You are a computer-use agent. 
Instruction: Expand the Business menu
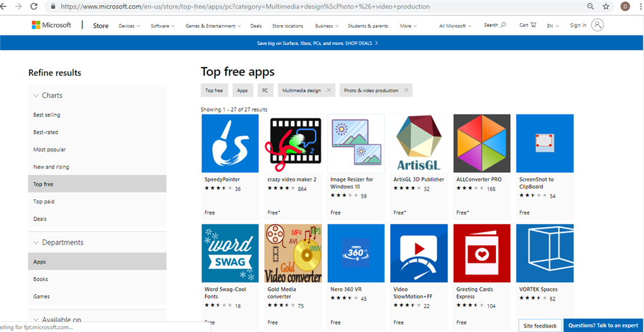(327, 26)
